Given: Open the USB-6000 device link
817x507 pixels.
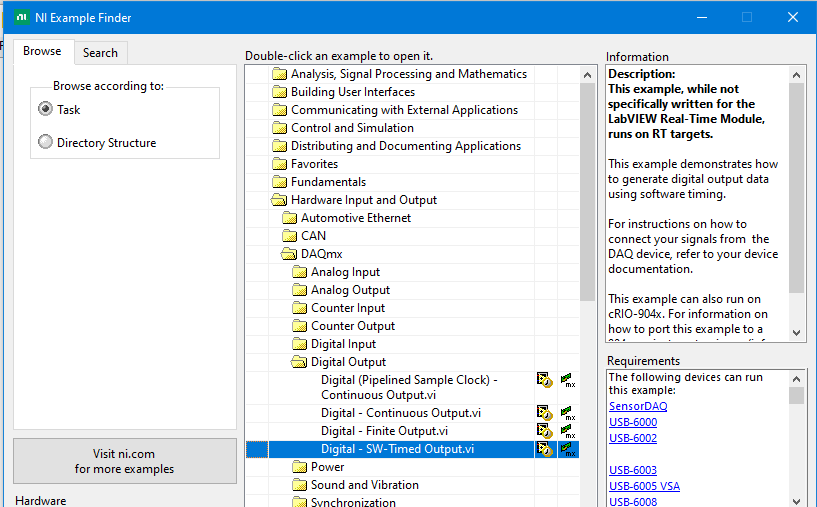Looking at the screenshot, I should pyautogui.click(x=633, y=422).
